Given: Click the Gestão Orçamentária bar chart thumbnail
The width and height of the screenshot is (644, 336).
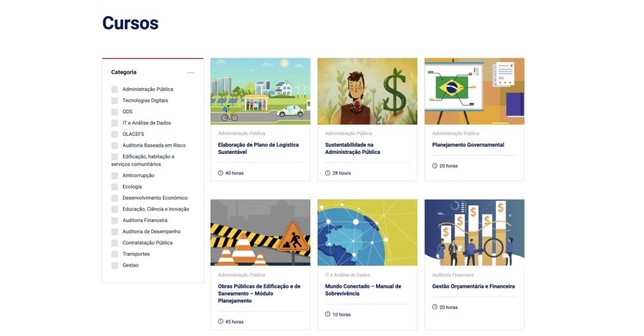Looking at the screenshot, I should click(x=474, y=232).
